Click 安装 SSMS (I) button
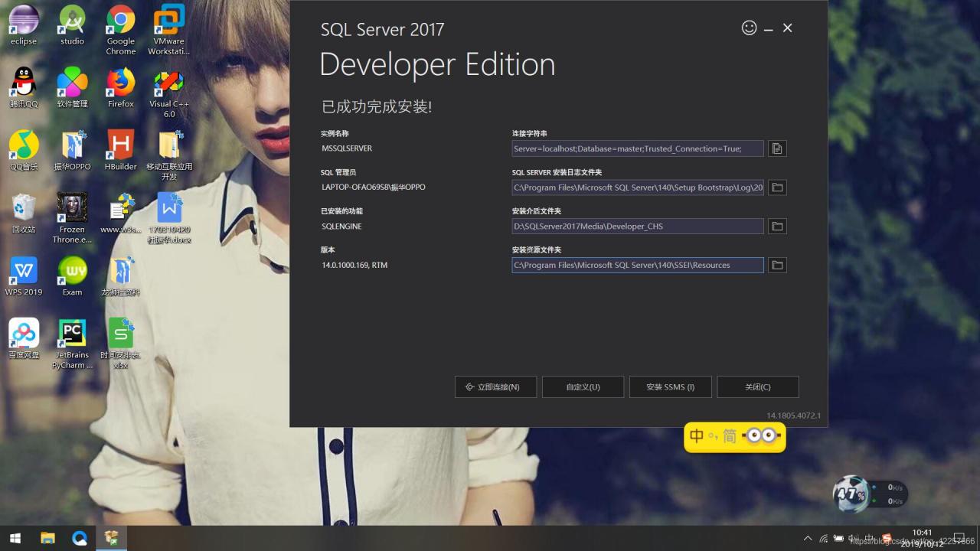Image resolution: width=980 pixels, height=551 pixels. pos(670,387)
